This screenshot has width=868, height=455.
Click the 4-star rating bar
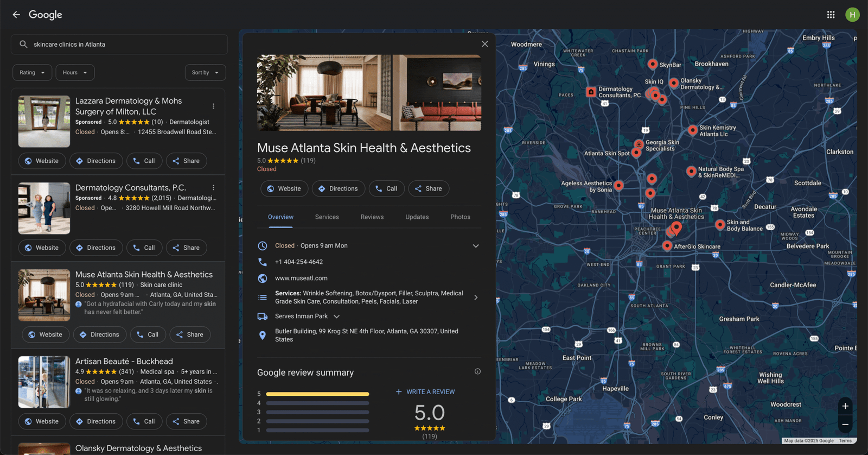pos(318,403)
